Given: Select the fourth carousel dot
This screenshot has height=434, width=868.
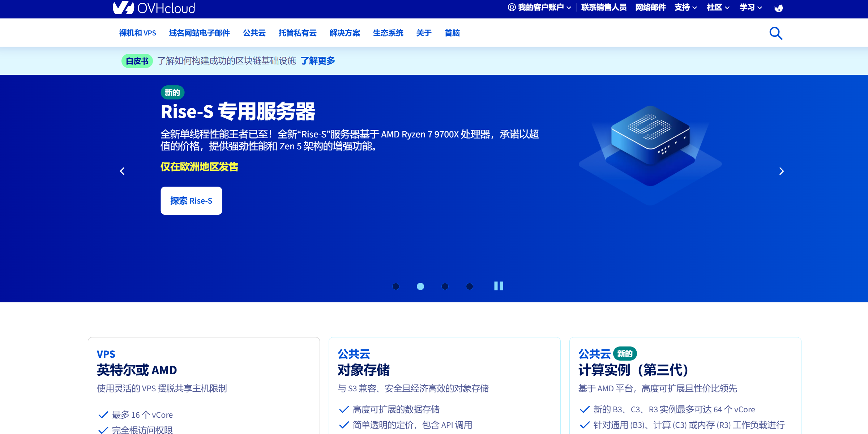Looking at the screenshot, I should tap(470, 286).
